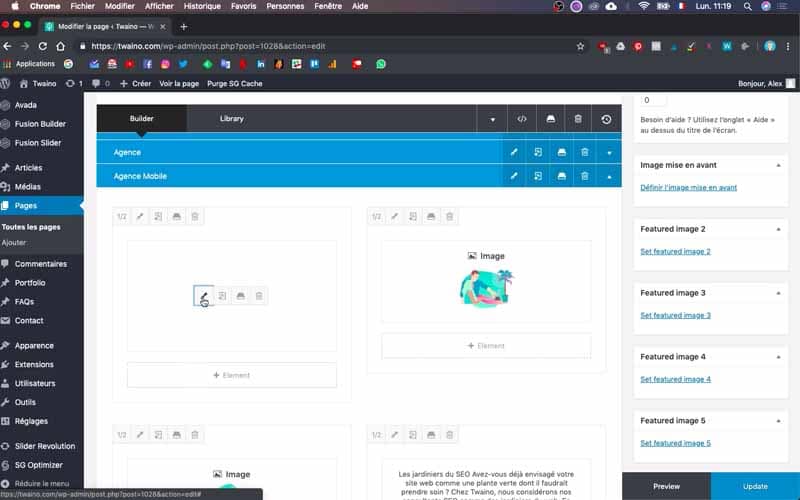Open Slider Revolution in the sidebar
This screenshot has height=500, width=800.
(44, 445)
